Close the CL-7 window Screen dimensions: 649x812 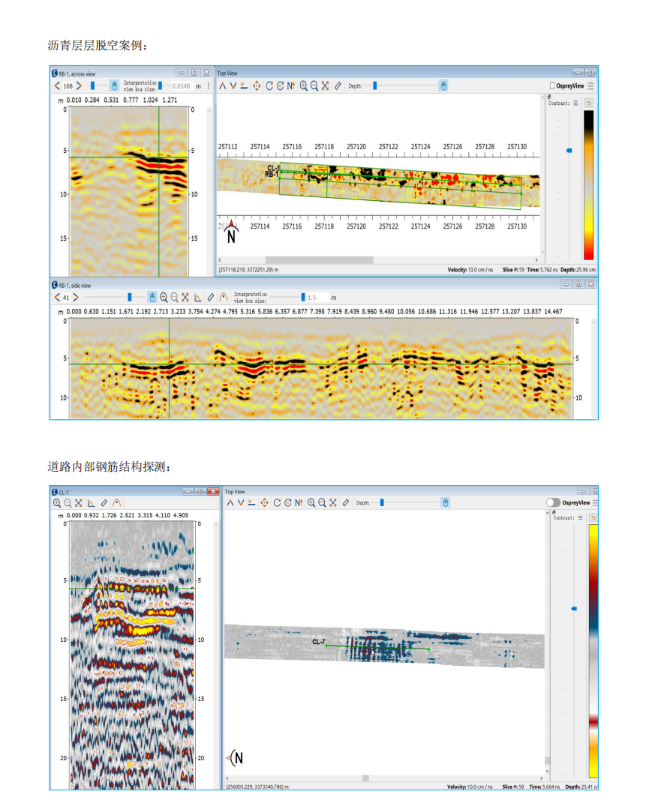coord(213,491)
